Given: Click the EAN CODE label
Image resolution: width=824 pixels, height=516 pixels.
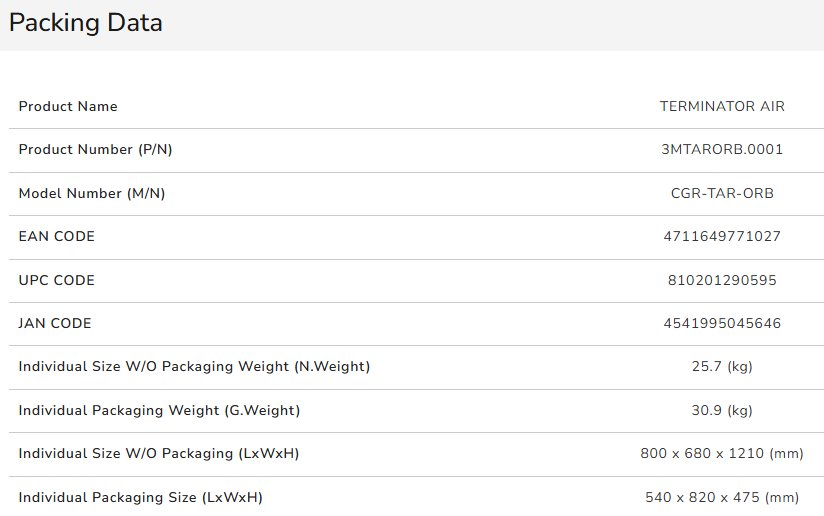Looking at the screenshot, I should (x=56, y=236).
